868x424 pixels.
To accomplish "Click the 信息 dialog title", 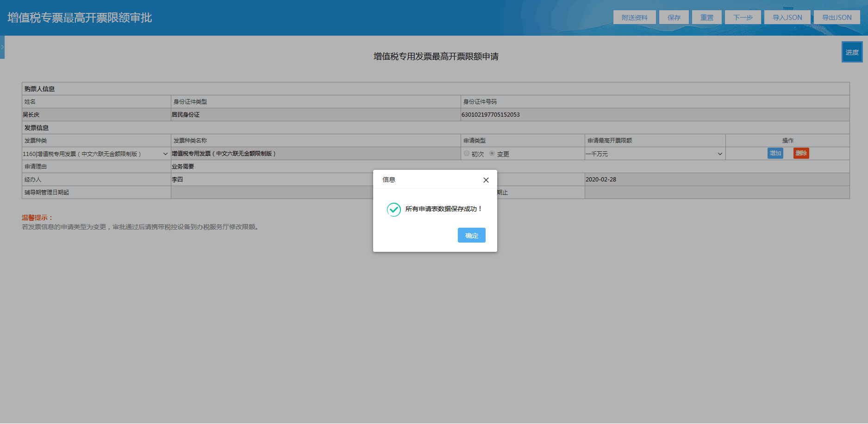I will 389,180.
